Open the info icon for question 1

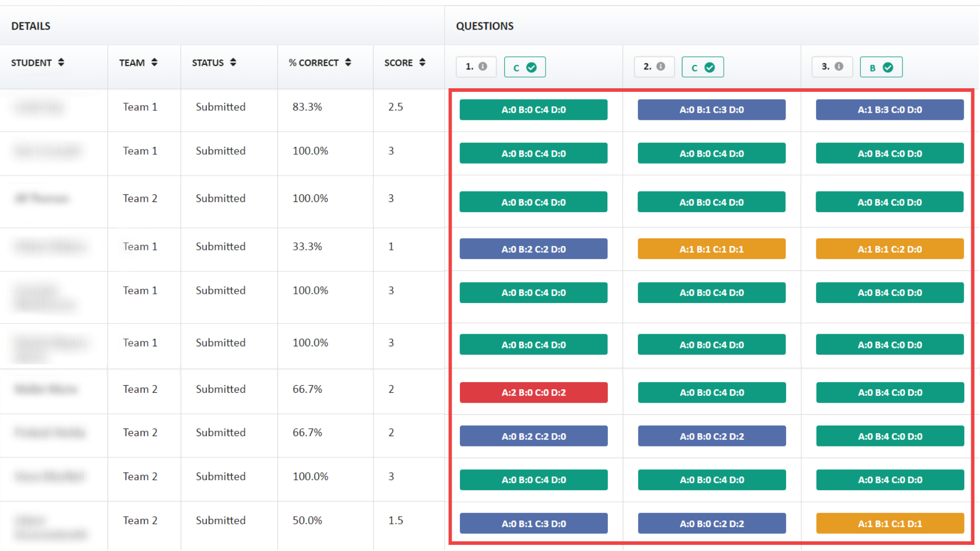(x=483, y=67)
